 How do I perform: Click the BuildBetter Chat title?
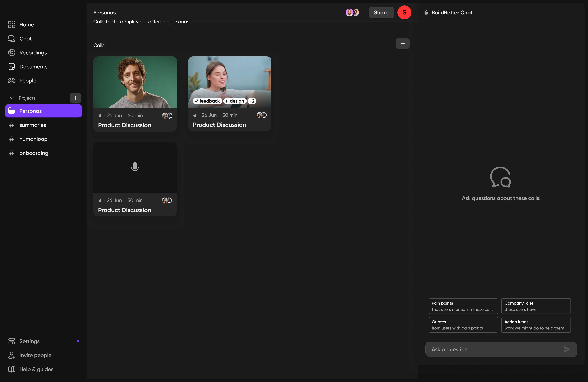pos(452,13)
